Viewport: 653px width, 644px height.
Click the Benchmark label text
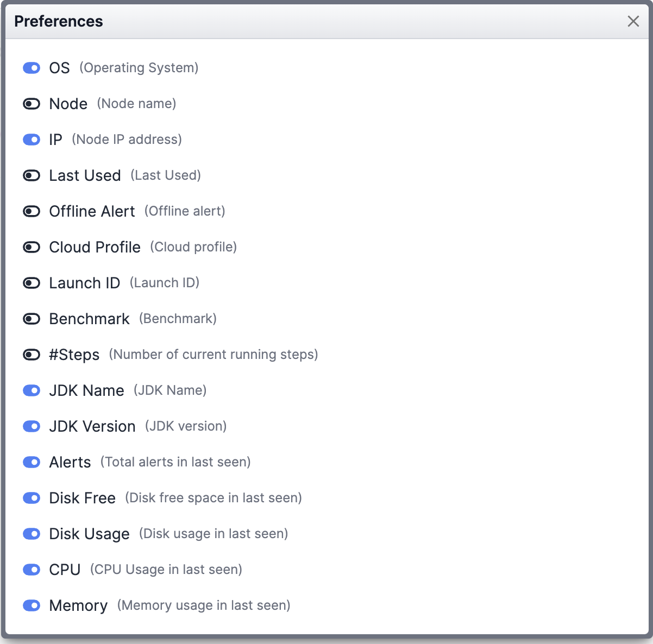click(89, 319)
